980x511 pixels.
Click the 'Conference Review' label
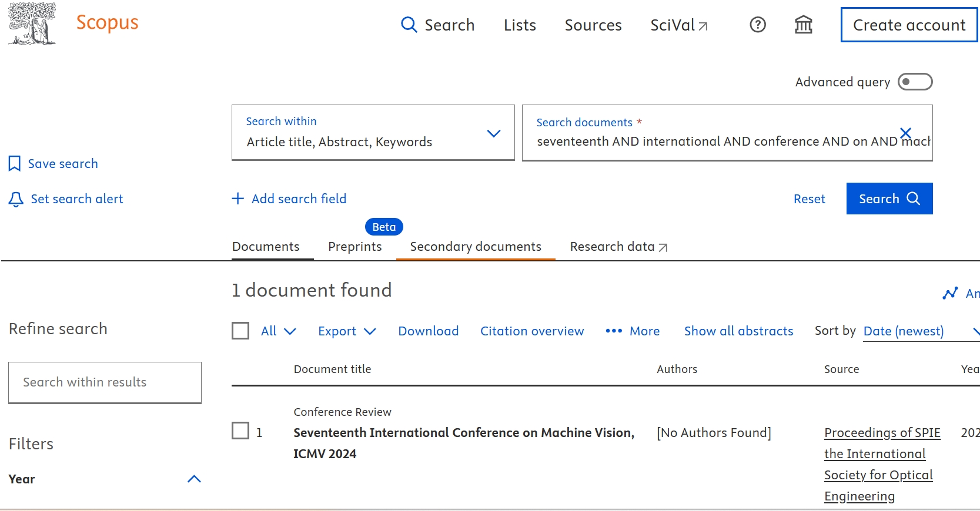coord(342,412)
